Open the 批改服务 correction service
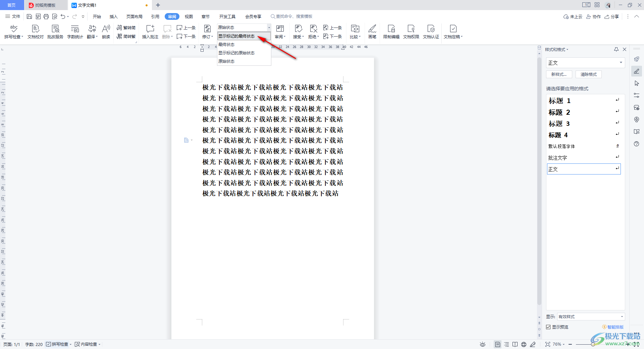Viewport: 644px width, 349px height. tap(55, 32)
